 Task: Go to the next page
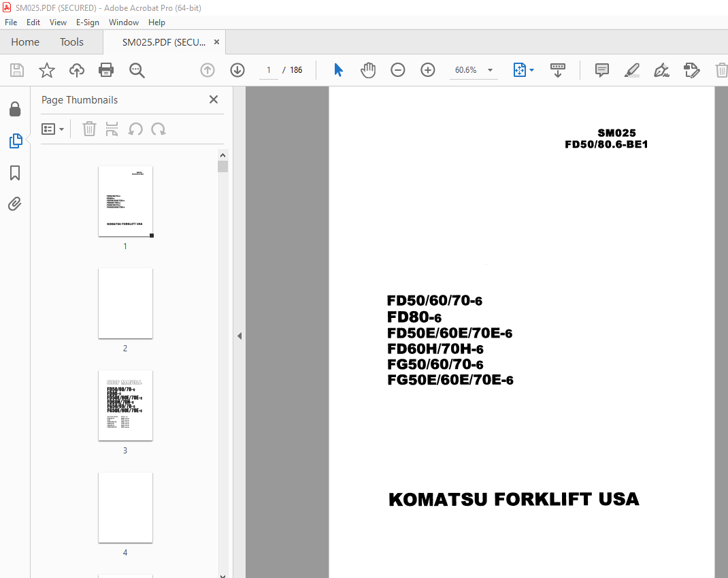coord(237,70)
